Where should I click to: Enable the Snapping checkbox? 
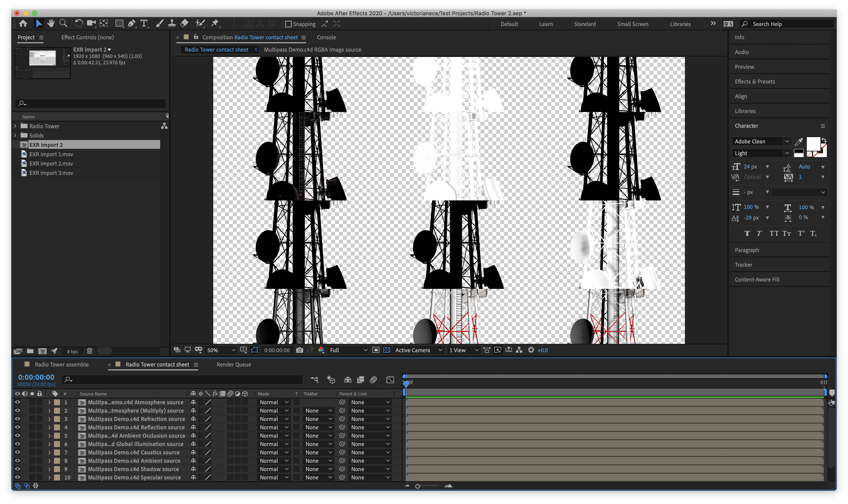288,24
